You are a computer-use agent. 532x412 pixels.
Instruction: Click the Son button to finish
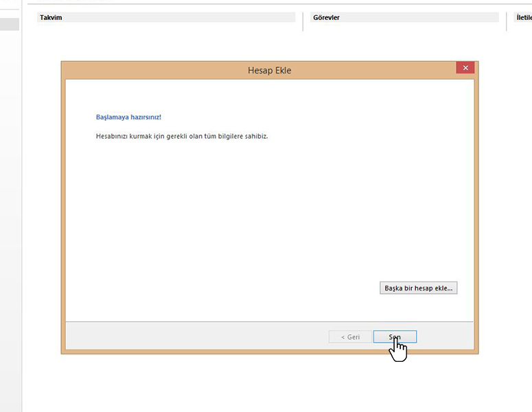coord(395,337)
